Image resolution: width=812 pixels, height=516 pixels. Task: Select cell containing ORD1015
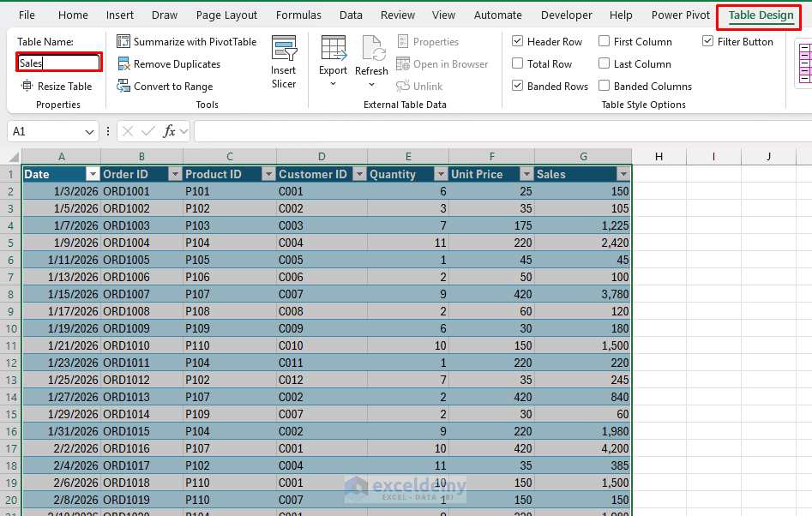point(141,431)
